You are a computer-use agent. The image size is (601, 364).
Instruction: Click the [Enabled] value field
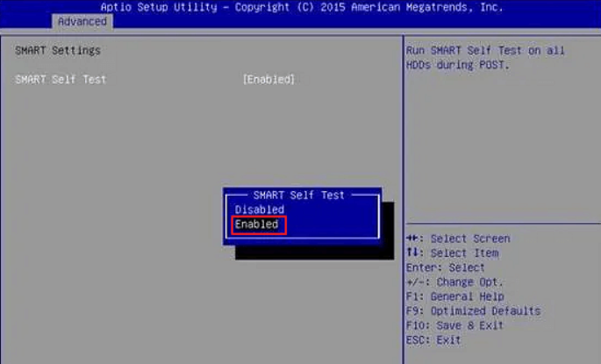click(268, 79)
